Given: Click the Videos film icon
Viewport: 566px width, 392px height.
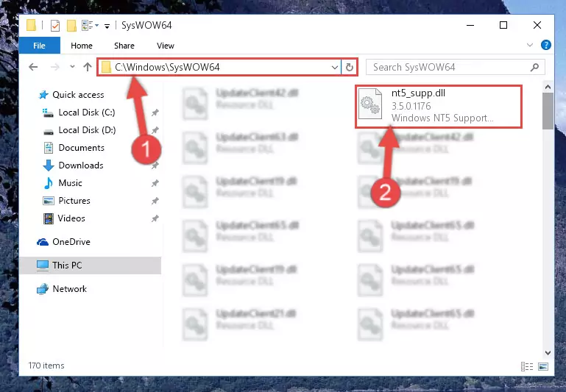Looking at the screenshot, I should tap(49, 218).
